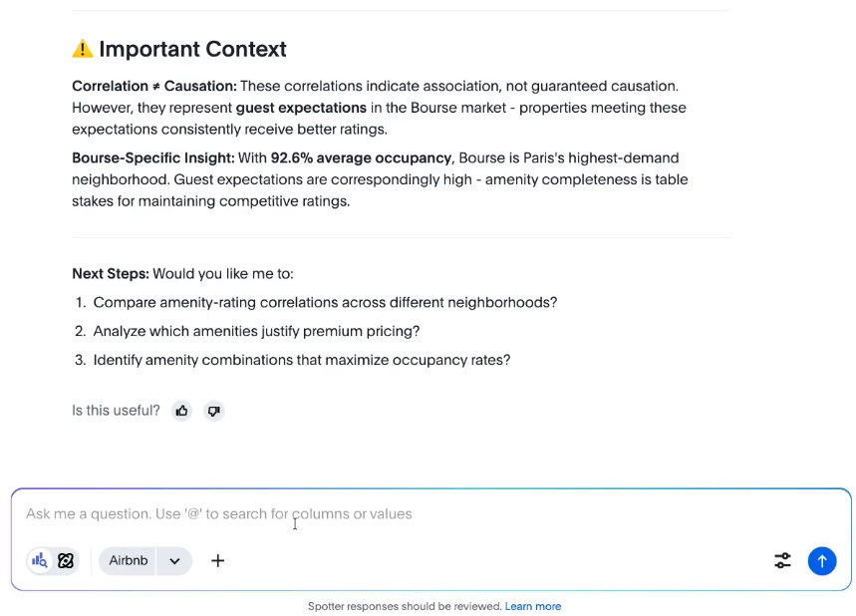856x616 pixels.
Task: Click the yellow warning triangle icon
Action: (x=83, y=49)
